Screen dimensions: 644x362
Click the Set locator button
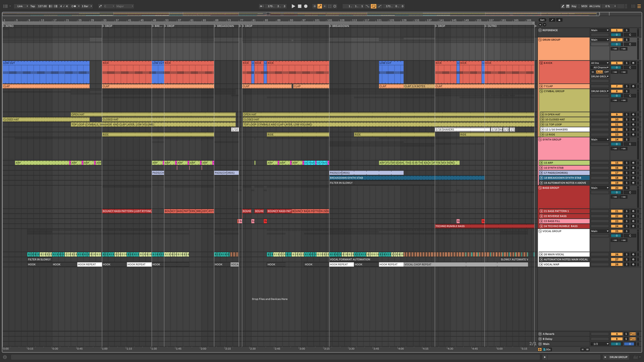point(542,20)
